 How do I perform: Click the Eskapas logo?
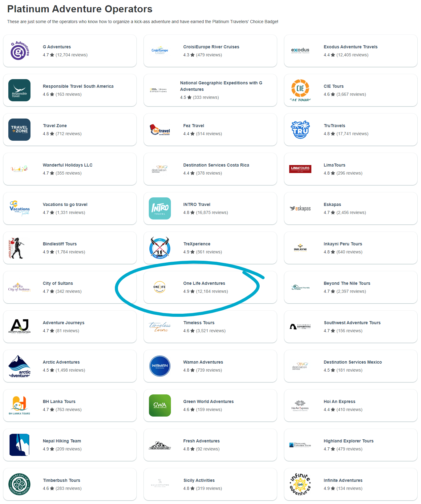pos(300,208)
